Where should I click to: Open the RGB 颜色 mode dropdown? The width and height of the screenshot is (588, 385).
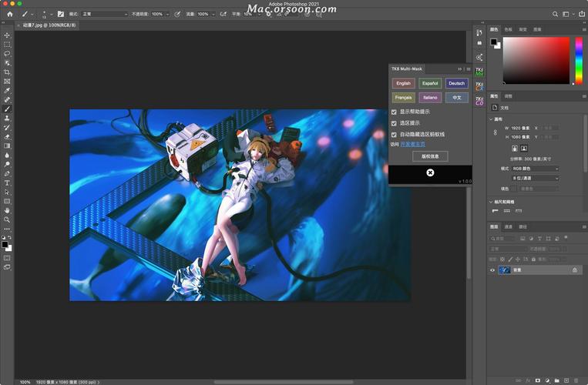tap(535, 168)
